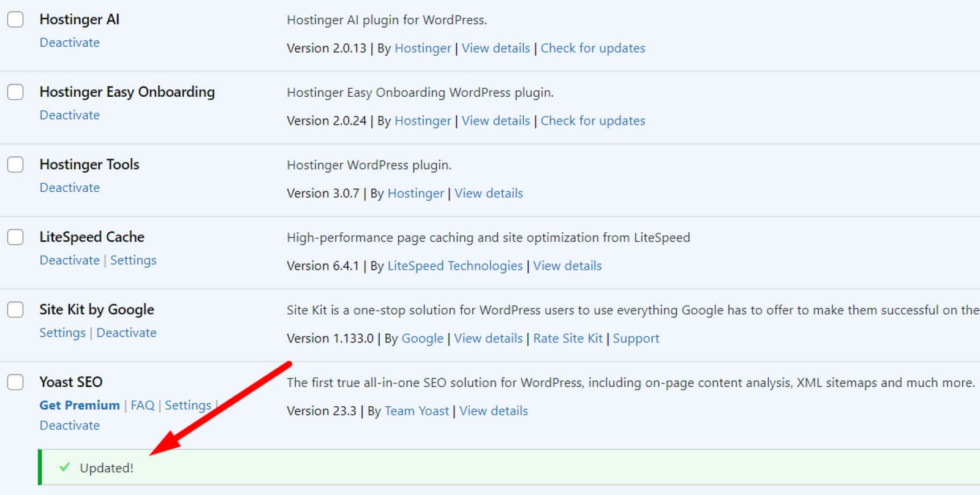Click LiteSpeed Cache version 6.4.1 text

click(x=323, y=266)
